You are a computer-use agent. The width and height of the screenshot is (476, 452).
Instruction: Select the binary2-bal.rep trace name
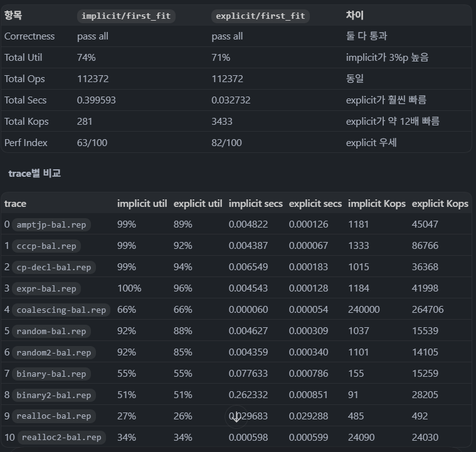pos(54,395)
